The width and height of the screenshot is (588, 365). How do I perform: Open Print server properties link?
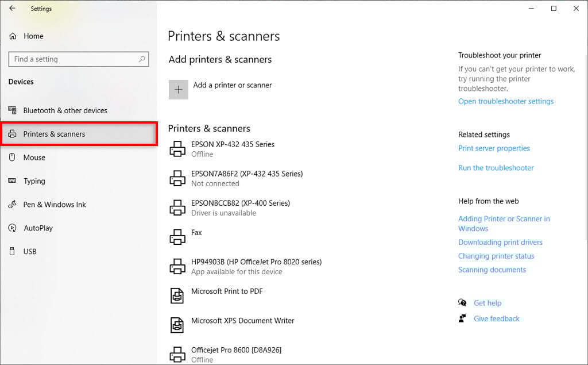pos(494,148)
